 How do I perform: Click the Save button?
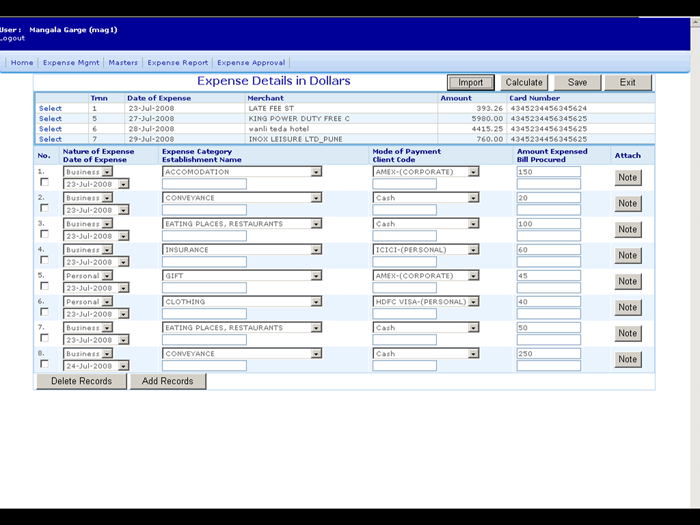tap(577, 83)
